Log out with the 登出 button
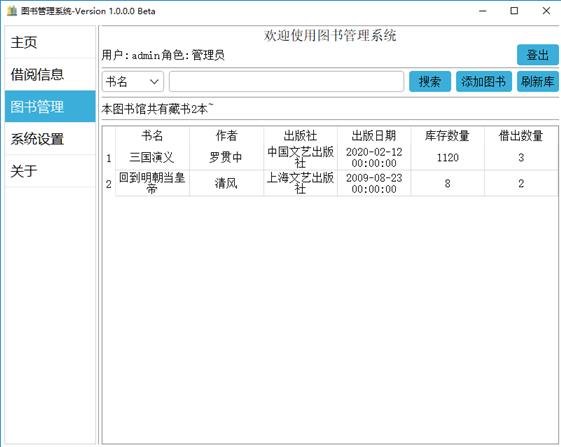The height and width of the screenshot is (447, 561). pyautogui.click(x=538, y=55)
